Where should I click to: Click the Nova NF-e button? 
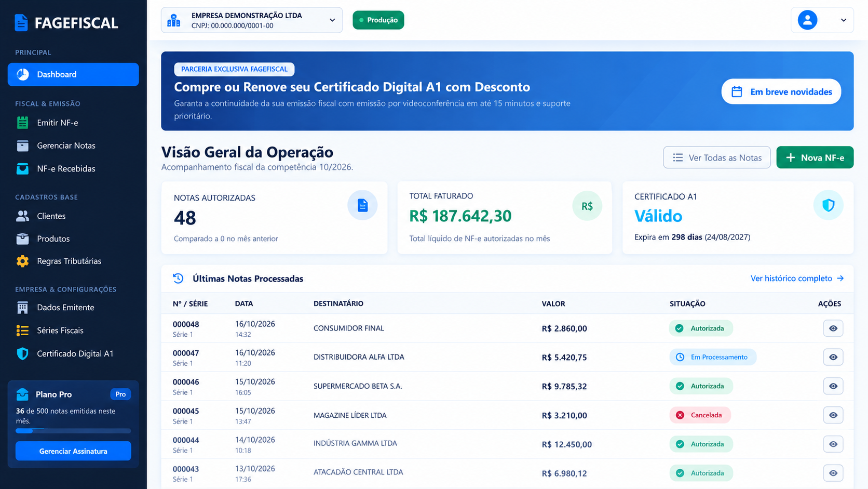(x=815, y=157)
